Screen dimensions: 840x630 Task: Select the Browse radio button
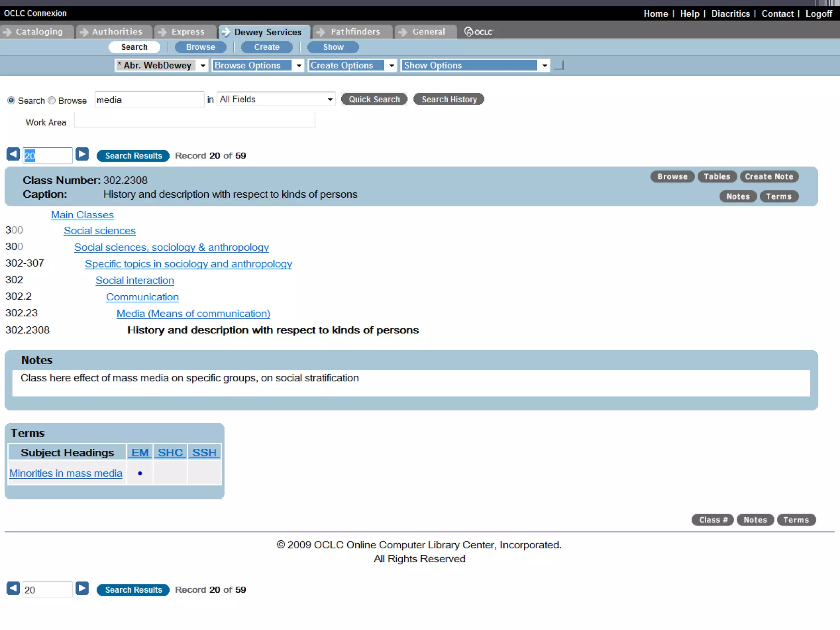tap(52, 100)
